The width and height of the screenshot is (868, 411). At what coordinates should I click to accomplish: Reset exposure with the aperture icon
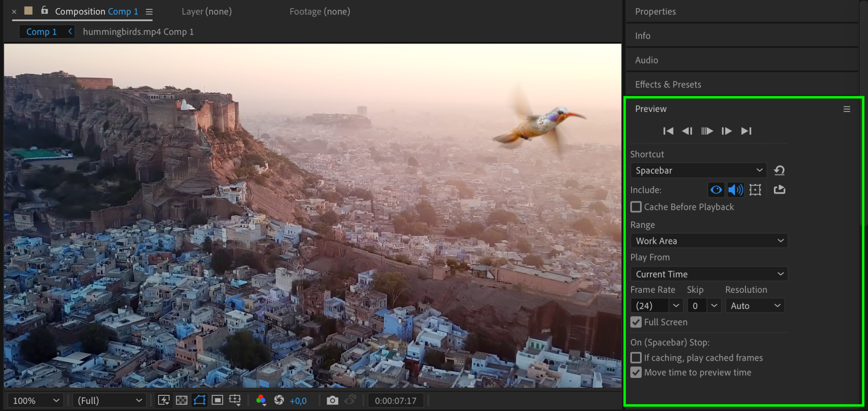[x=279, y=400]
